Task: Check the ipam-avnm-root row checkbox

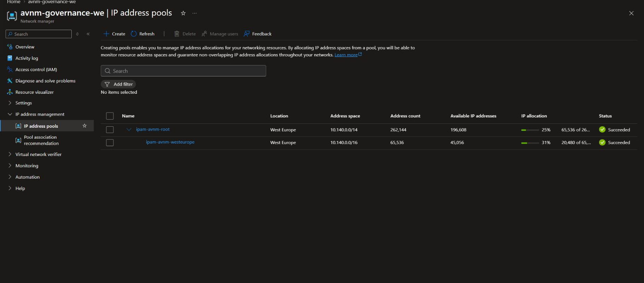Action: (x=110, y=130)
